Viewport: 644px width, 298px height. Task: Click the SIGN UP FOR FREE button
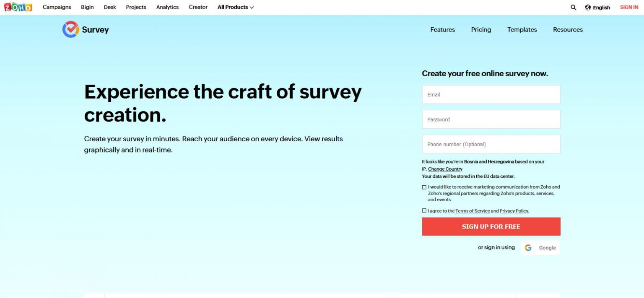[491, 226]
